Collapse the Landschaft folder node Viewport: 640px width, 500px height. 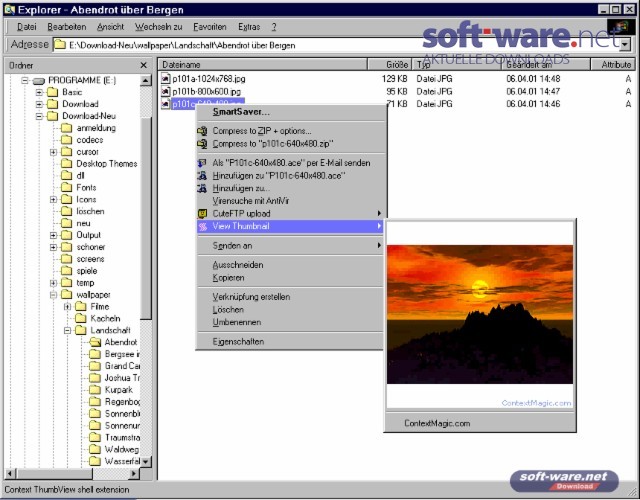pyautogui.click(x=67, y=330)
